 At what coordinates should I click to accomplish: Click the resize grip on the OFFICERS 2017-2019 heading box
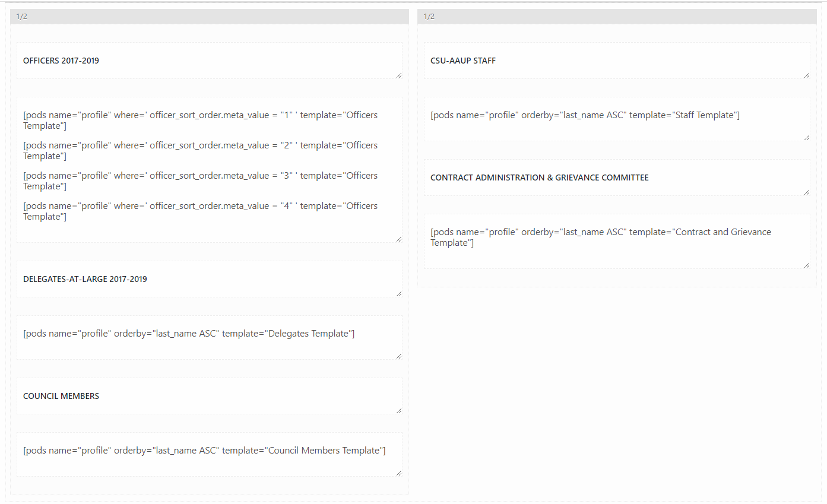400,75
